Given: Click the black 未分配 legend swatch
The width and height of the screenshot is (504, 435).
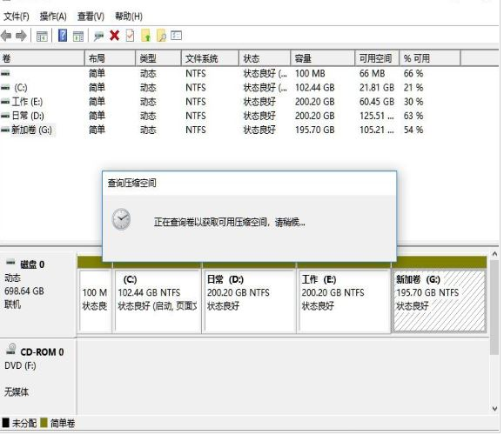Looking at the screenshot, I should tap(5, 423).
